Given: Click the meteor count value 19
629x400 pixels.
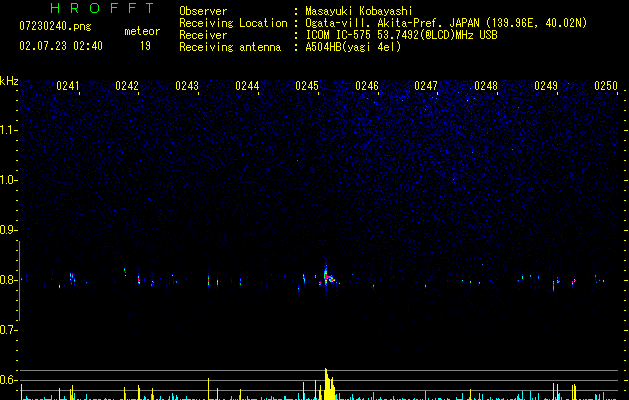Looking at the screenshot, I should click(145, 46).
